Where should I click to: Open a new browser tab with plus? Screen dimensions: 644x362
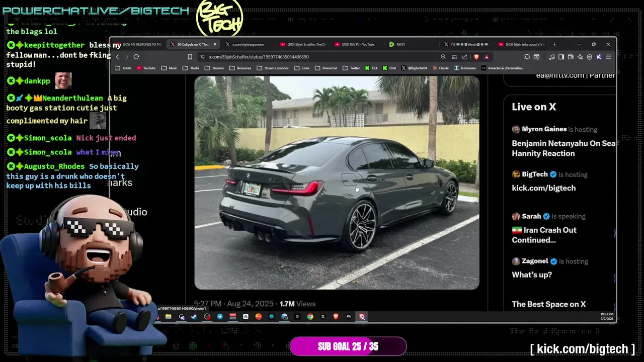pos(554,44)
